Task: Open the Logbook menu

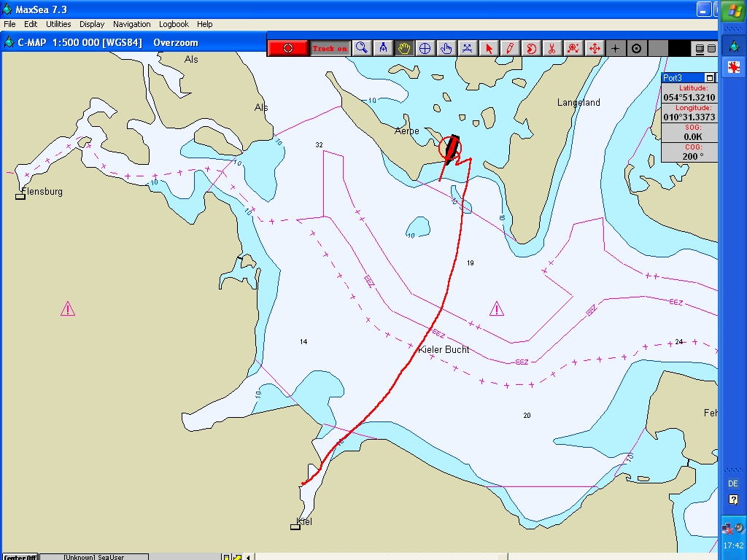Action: pos(174,24)
